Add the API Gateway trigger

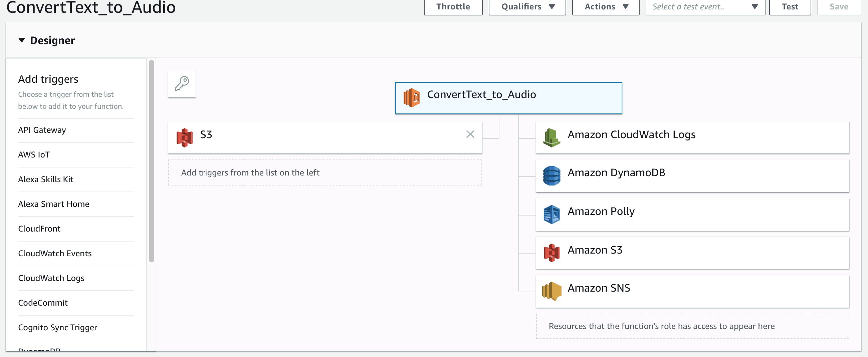coord(42,130)
